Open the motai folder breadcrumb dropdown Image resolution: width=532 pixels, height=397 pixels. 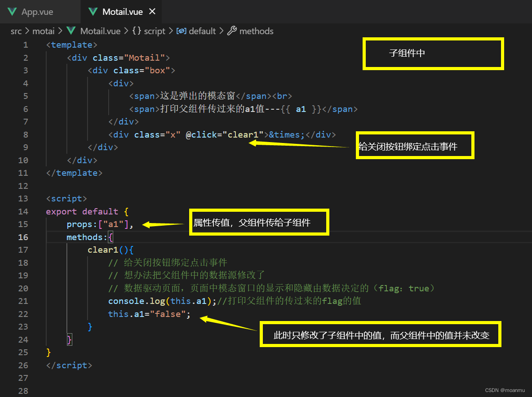pyautogui.click(x=44, y=31)
